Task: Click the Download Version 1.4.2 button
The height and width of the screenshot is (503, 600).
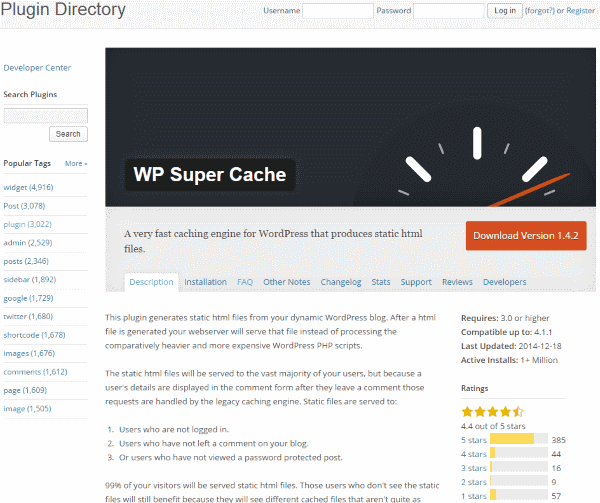Action: pyautogui.click(x=526, y=236)
